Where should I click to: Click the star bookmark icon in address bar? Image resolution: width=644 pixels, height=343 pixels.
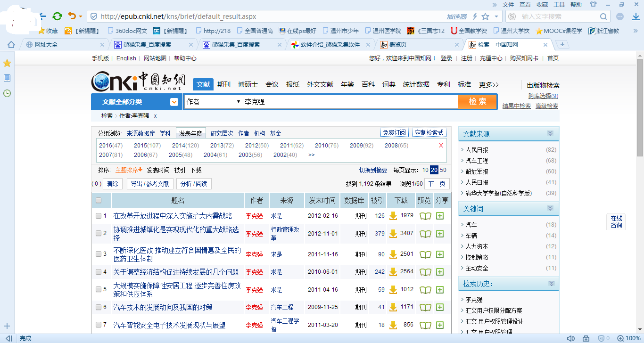click(485, 16)
